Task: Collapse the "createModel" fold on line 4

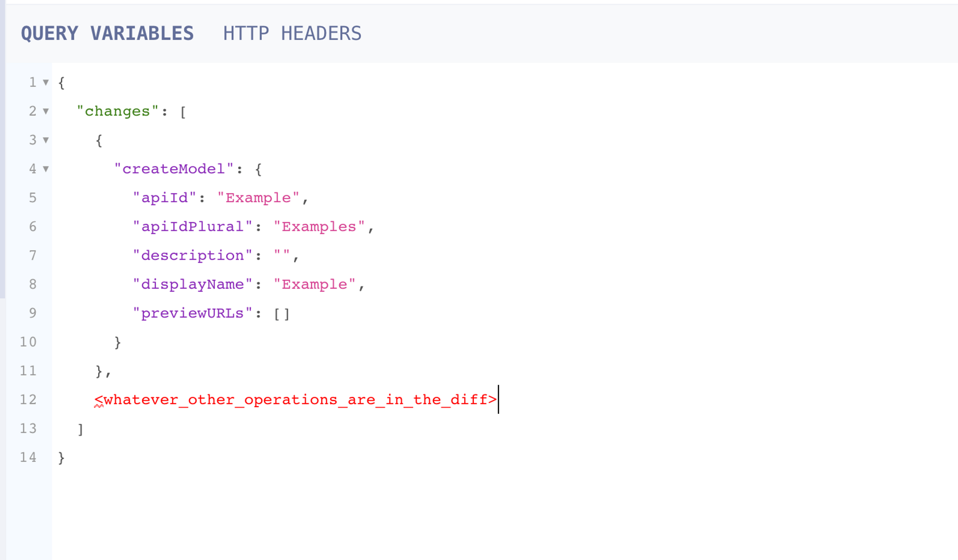Action: 46,169
